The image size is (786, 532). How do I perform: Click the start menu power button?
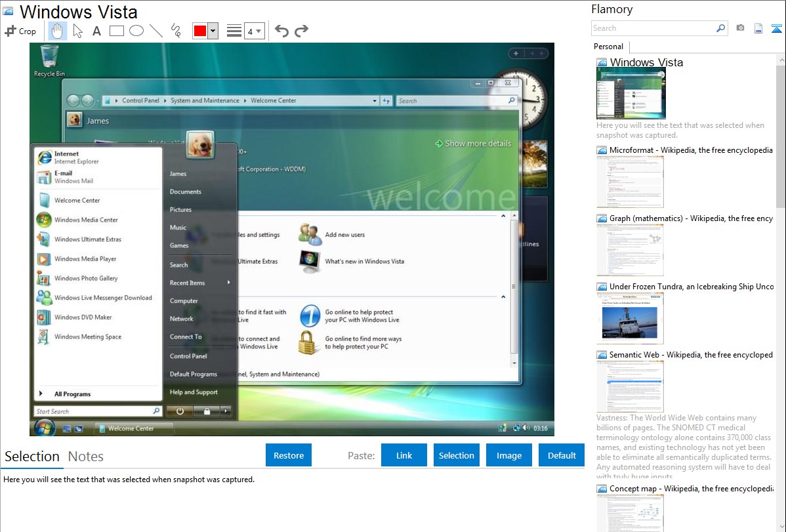click(180, 411)
